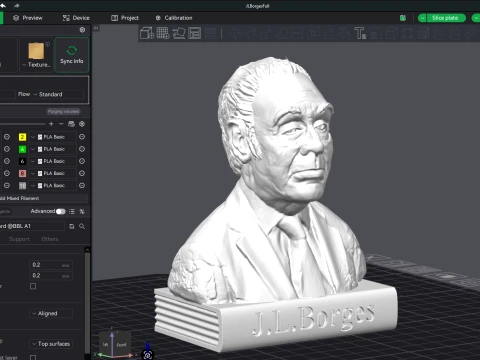Save the process preset with the disk icon
Image resolution: width=480 pixels, height=360 pixels.
point(72,226)
